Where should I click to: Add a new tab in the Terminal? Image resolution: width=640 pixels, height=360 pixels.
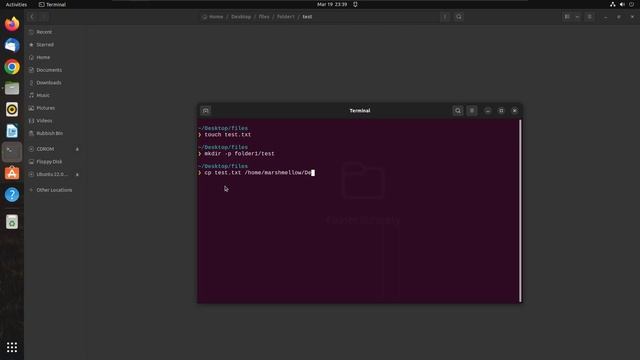pyautogui.click(x=206, y=111)
